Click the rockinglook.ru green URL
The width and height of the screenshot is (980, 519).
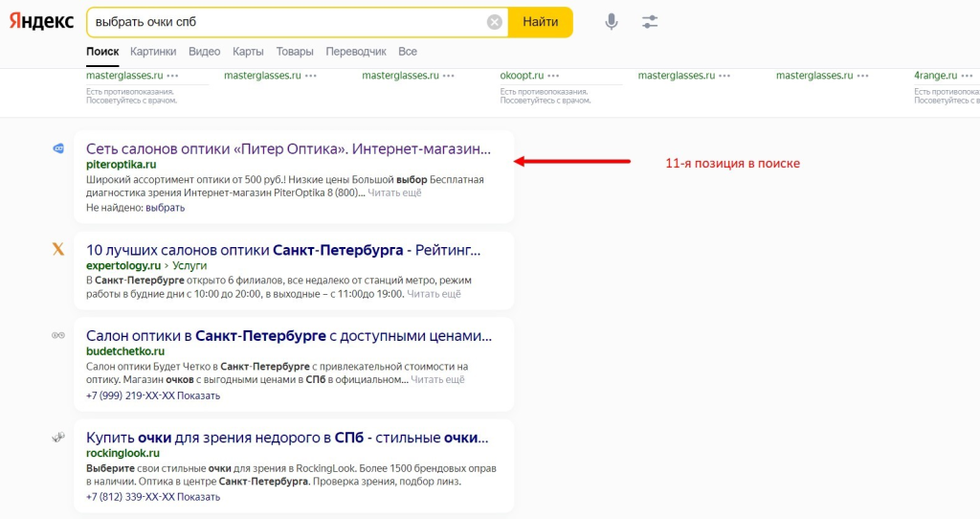[122, 453]
